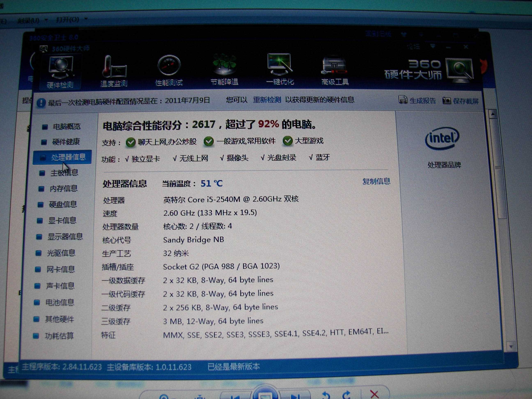Expand the 打开(O) open menu arrow
The height and width of the screenshot is (399, 532).
point(86,18)
